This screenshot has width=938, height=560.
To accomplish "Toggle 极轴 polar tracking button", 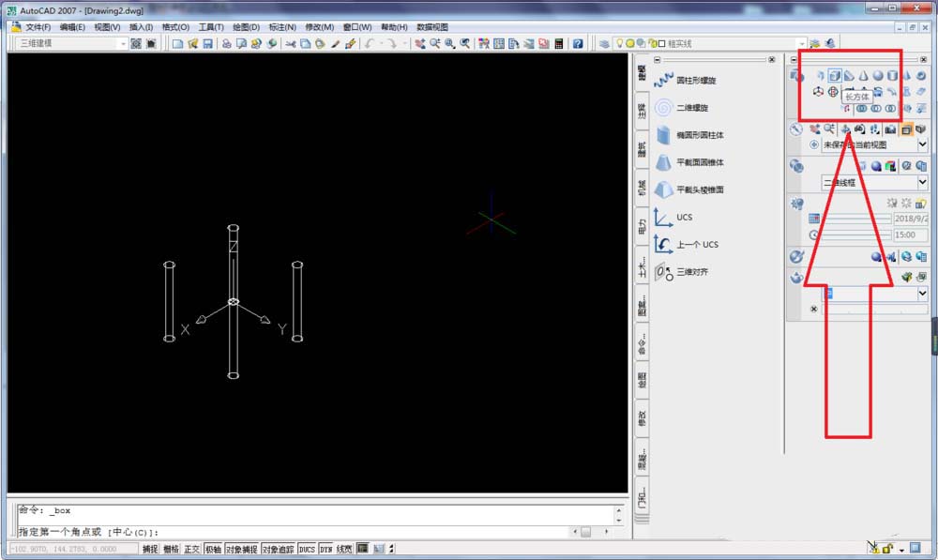I will (x=214, y=548).
